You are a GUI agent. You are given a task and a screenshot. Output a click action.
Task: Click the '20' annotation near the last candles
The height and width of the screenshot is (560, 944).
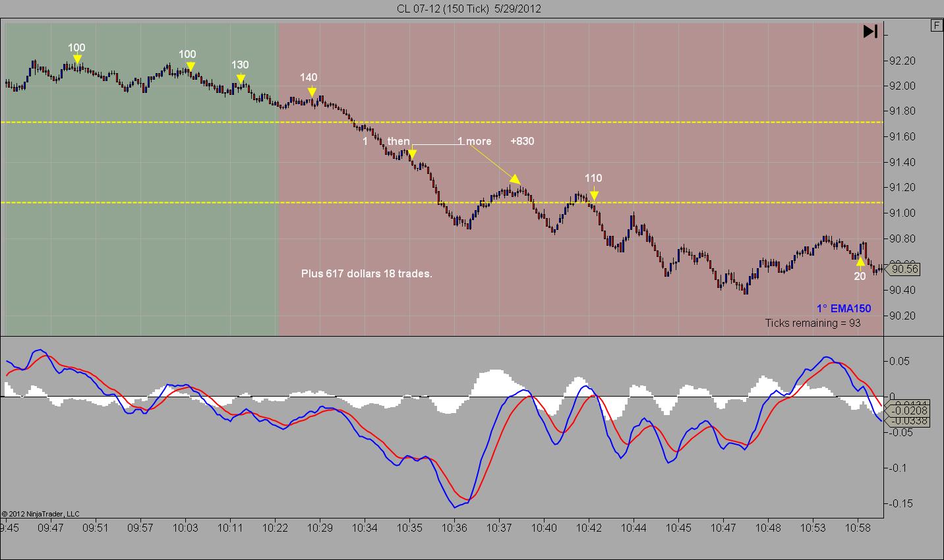[860, 277]
